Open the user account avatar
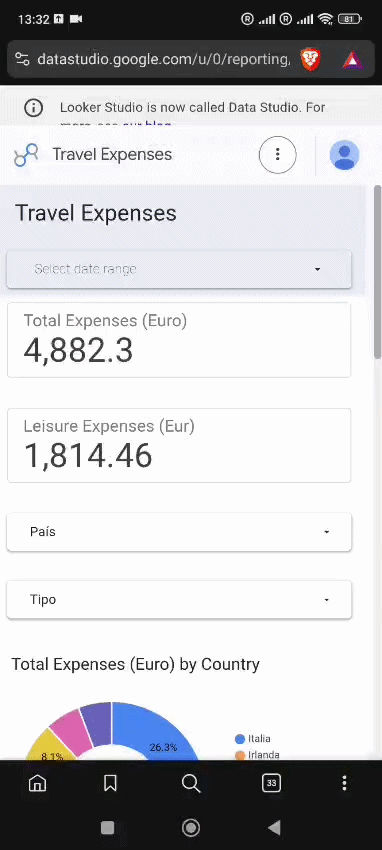Image resolution: width=382 pixels, height=850 pixels. point(344,155)
